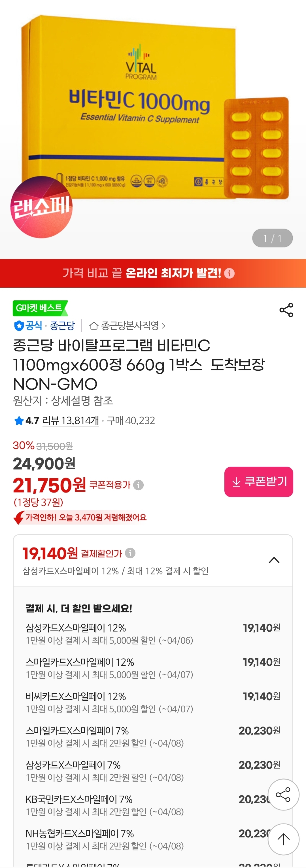Tap the blue 공식 verified badge icon
Viewport: 306px width, 868px height.
18,326
